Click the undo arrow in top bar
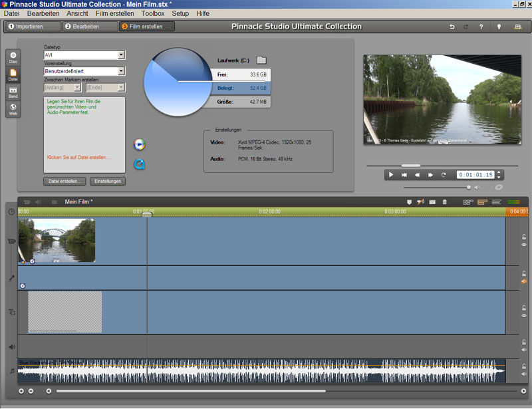The image size is (532, 409). pyautogui.click(x=452, y=27)
